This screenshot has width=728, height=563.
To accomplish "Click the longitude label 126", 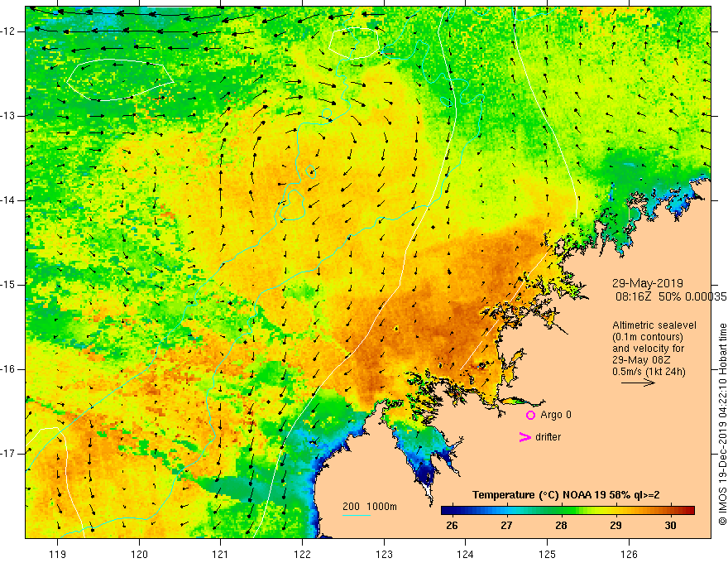I will point(629,554).
